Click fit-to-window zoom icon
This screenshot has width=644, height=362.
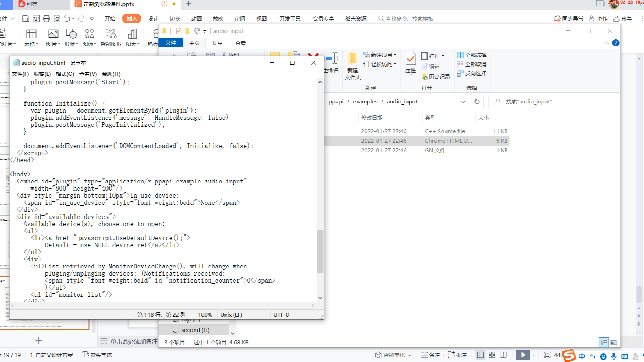coord(547,355)
